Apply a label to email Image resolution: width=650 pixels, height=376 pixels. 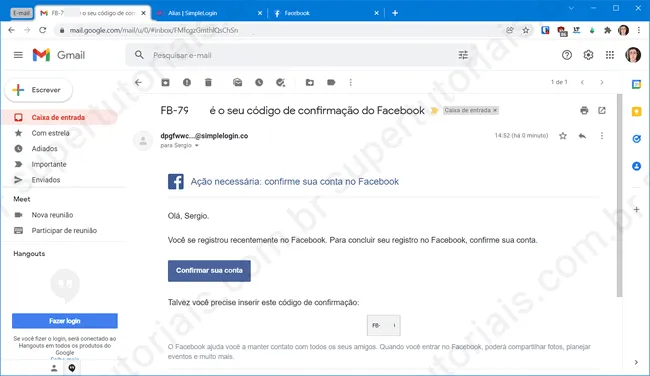coord(331,82)
